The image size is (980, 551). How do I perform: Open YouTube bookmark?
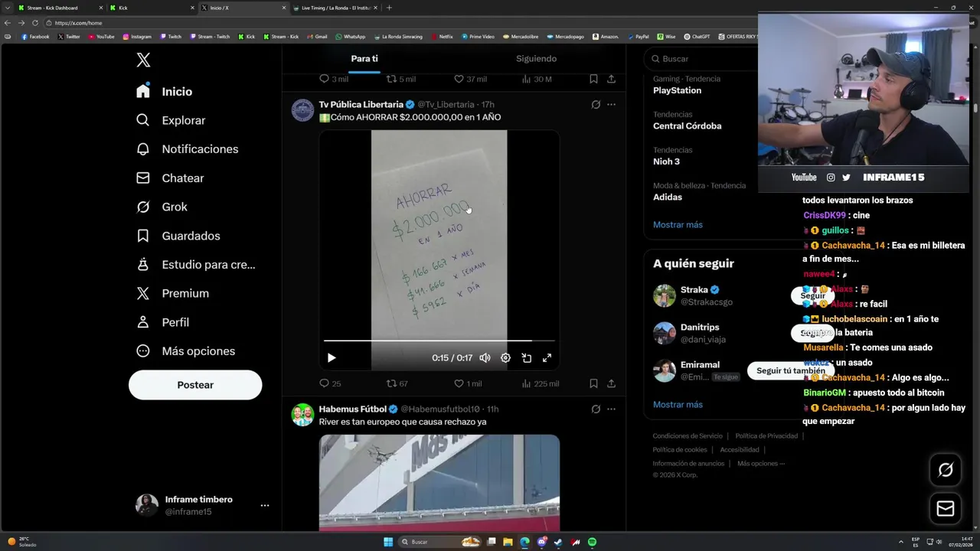(x=101, y=37)
